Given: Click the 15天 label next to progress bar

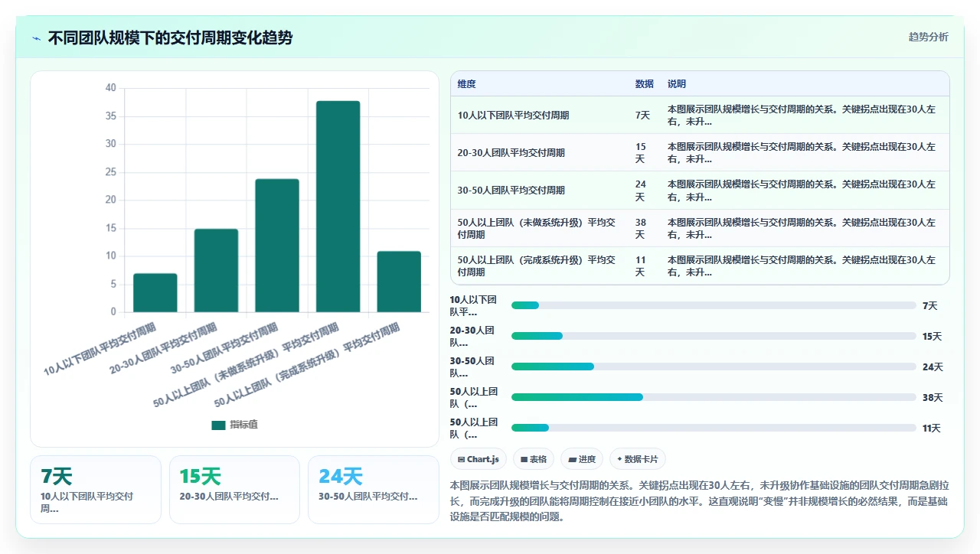Looking at the screenshot, I should (933, 337).
